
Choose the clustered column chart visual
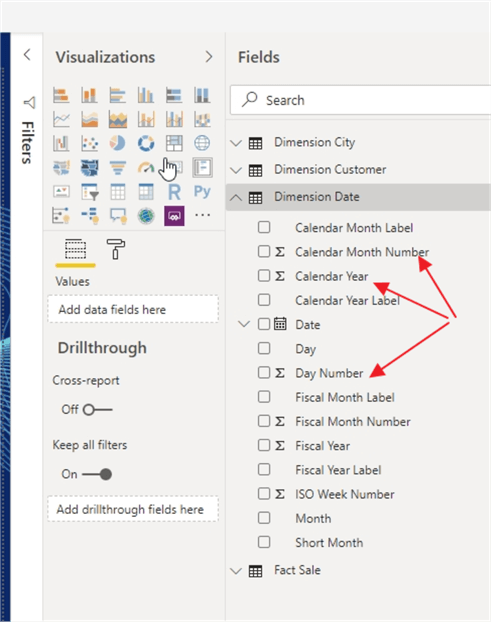146,95
